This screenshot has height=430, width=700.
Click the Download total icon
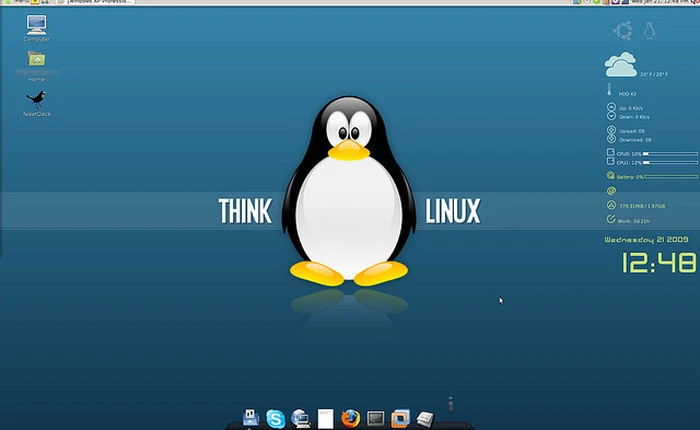click(x=611, y=139)
